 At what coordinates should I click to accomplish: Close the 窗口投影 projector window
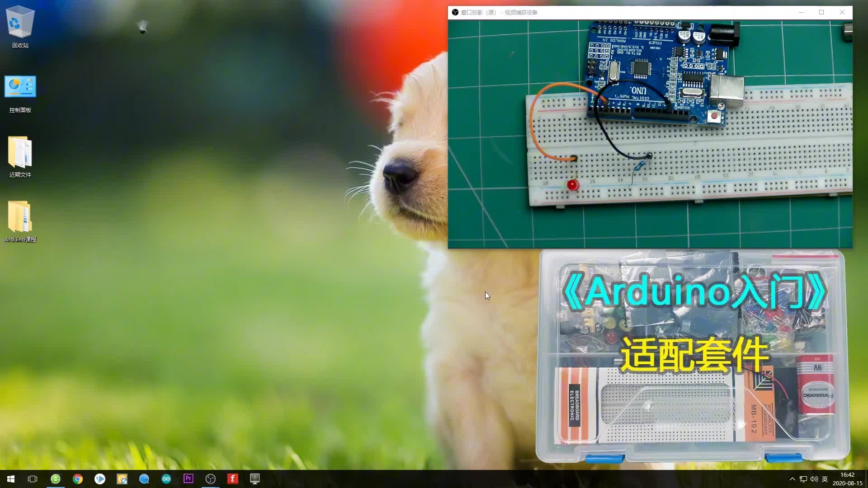(x=842, y=12)
